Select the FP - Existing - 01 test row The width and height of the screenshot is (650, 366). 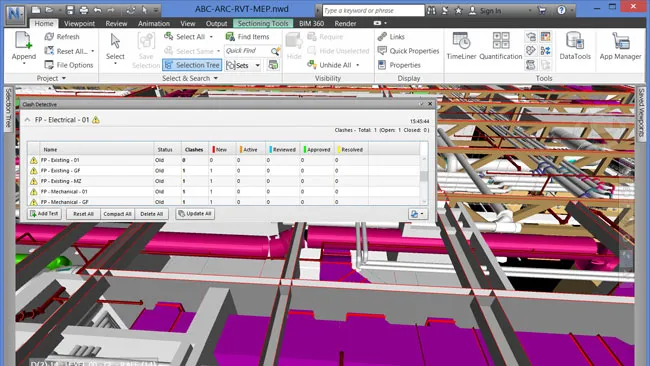pos(224,160)
